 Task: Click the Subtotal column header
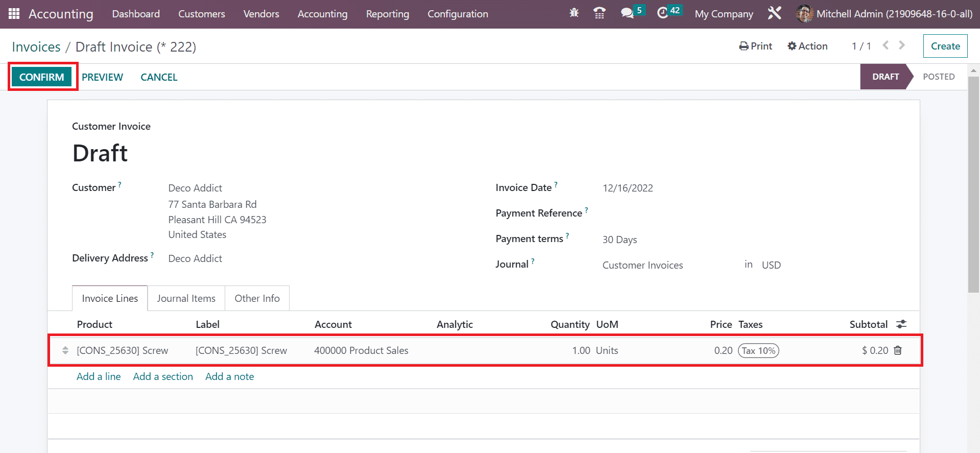(868, 324)
